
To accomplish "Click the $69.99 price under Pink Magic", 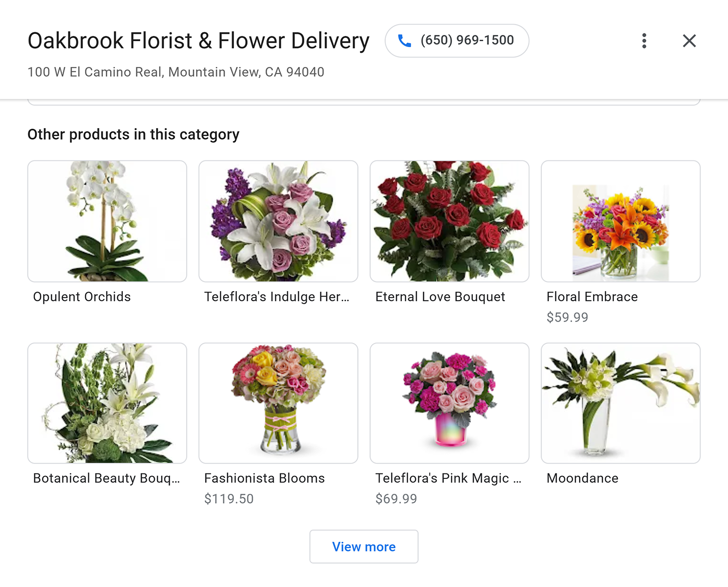I will click(x=396, y=499).
